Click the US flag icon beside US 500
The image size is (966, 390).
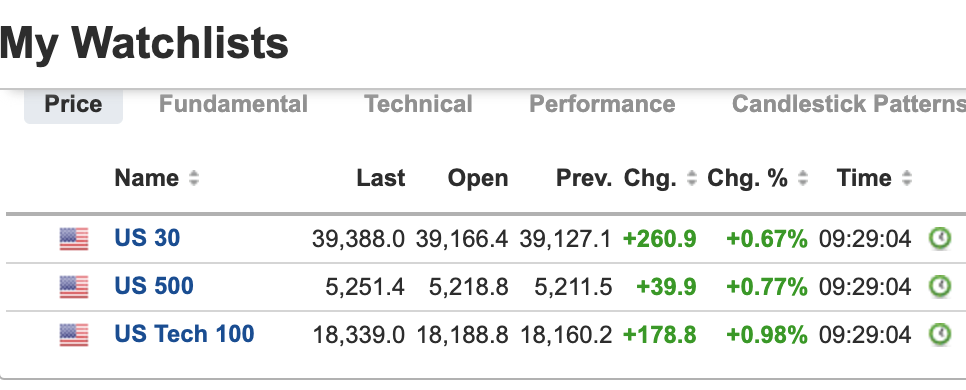(74, 286)
